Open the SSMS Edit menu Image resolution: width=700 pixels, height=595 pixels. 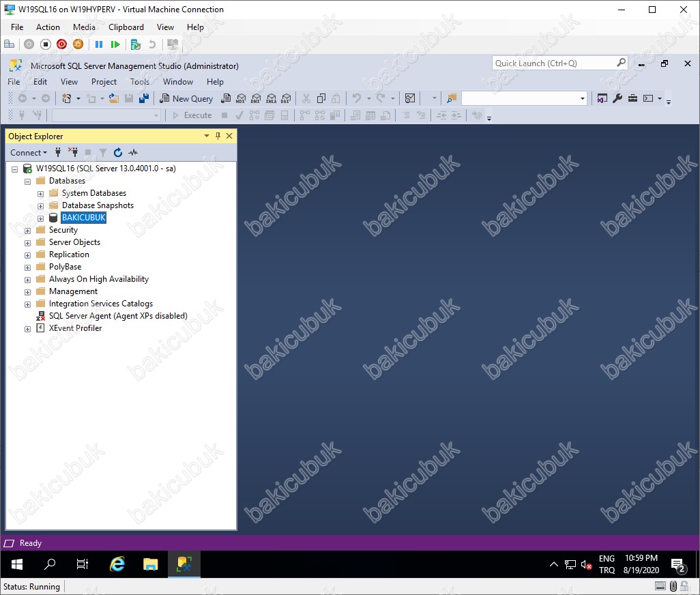(x=40, y=82)
